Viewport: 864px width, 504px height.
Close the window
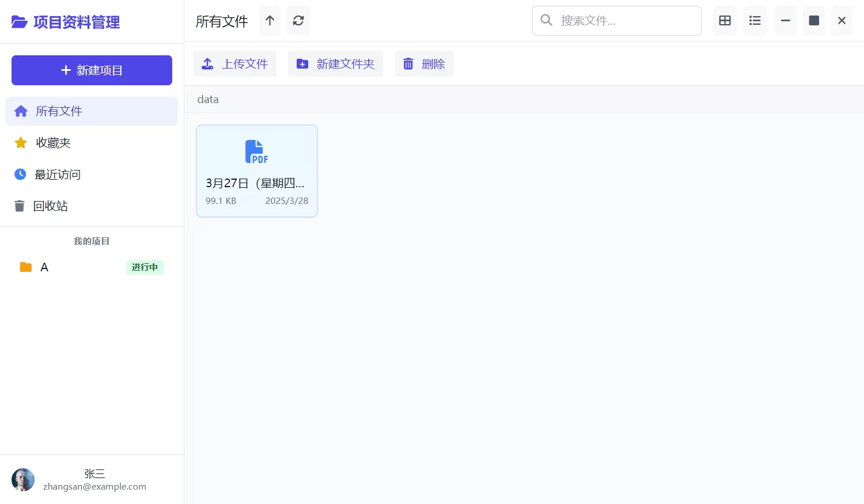point(842,21)
